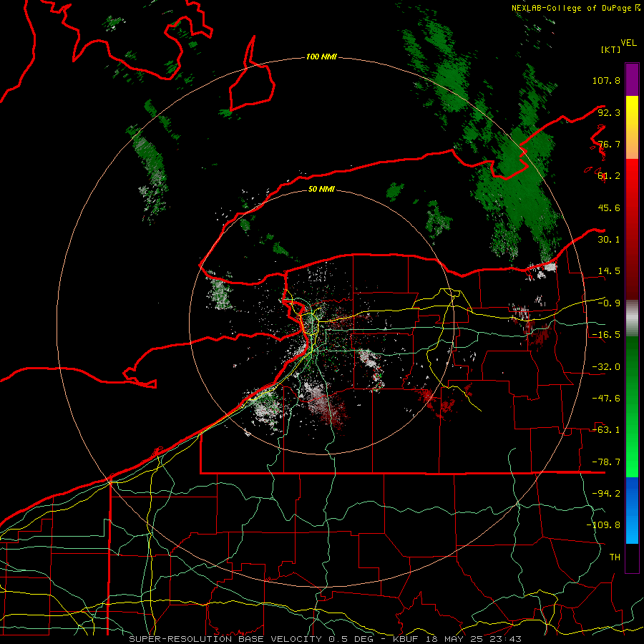Image resolution: width=644 pixels, height=644 pixels.
Task: Click the 107.8 legend value
Action: pos(606,80)
